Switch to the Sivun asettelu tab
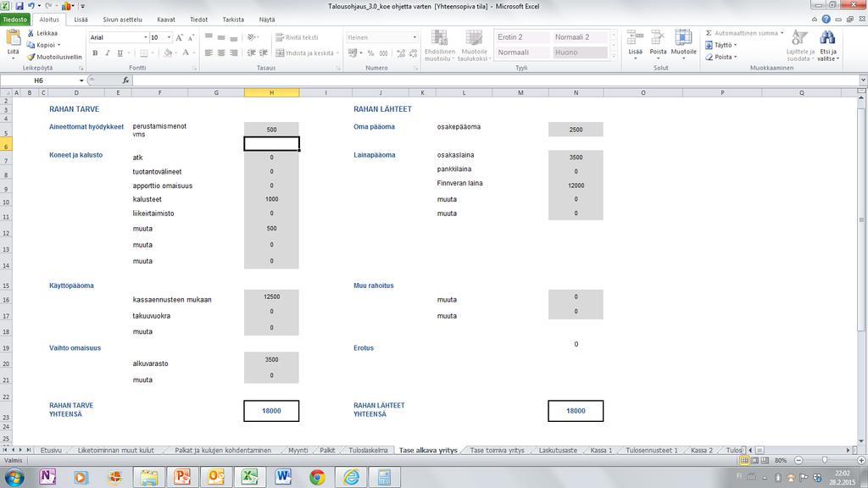Image resolution: width=868 pixels, height=488 pixels. coord(122,19)
